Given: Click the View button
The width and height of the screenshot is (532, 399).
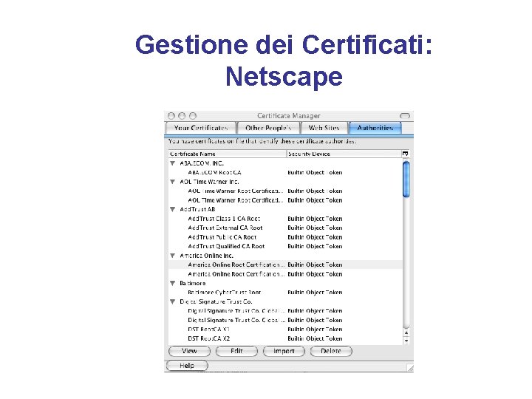Looking at the screenshot, I should (189, 351).
